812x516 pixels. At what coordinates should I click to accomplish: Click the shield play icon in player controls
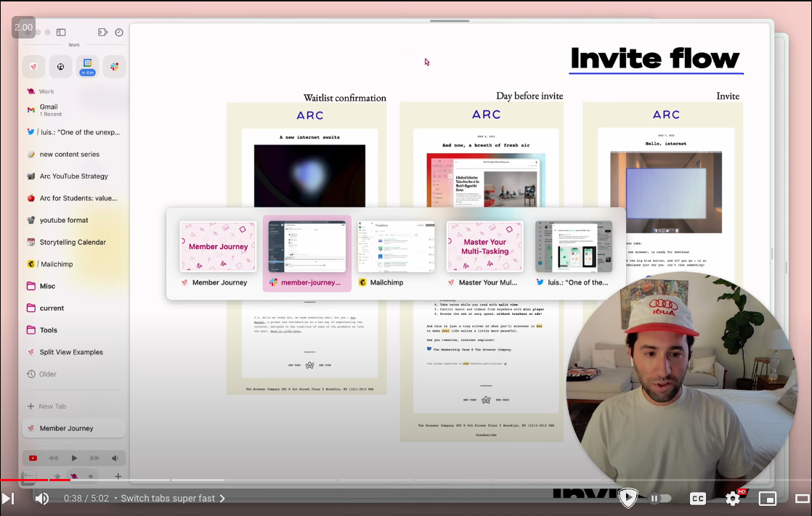coord(628,498)
